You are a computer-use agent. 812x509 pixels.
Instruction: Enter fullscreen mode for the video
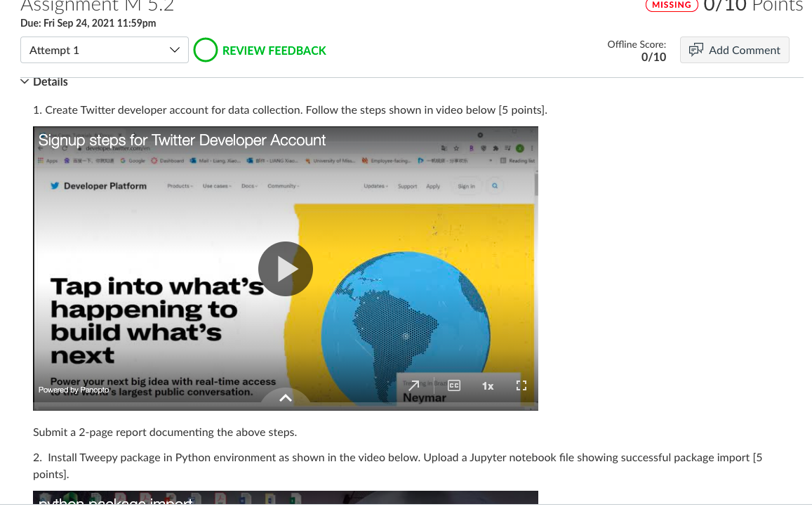[x=521, y=385]
